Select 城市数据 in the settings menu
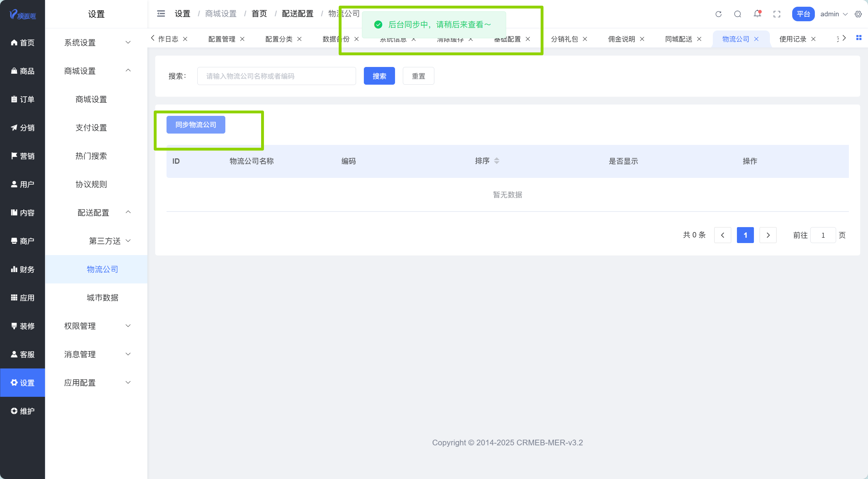The width and height of the screenshot is (868, 479). (102, 298)
